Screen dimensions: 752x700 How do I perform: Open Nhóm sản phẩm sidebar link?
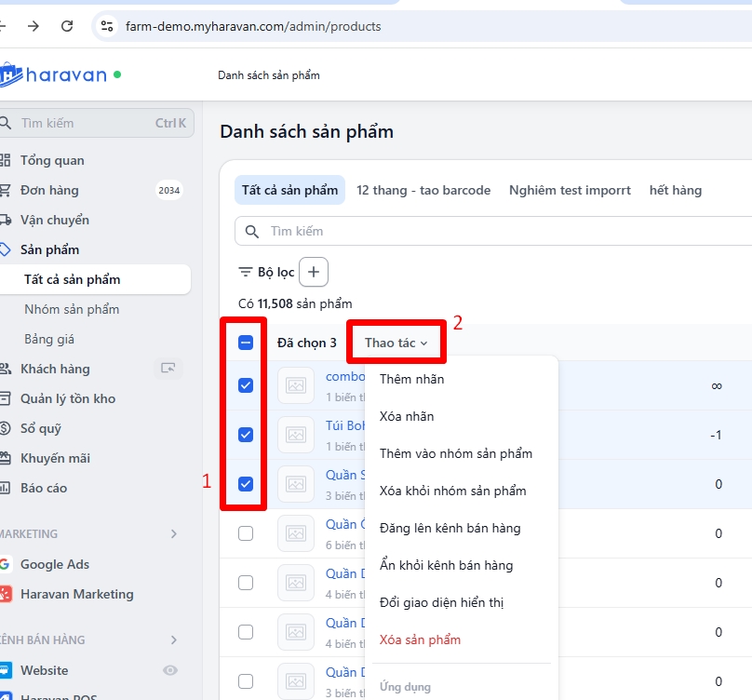point(72,309)
